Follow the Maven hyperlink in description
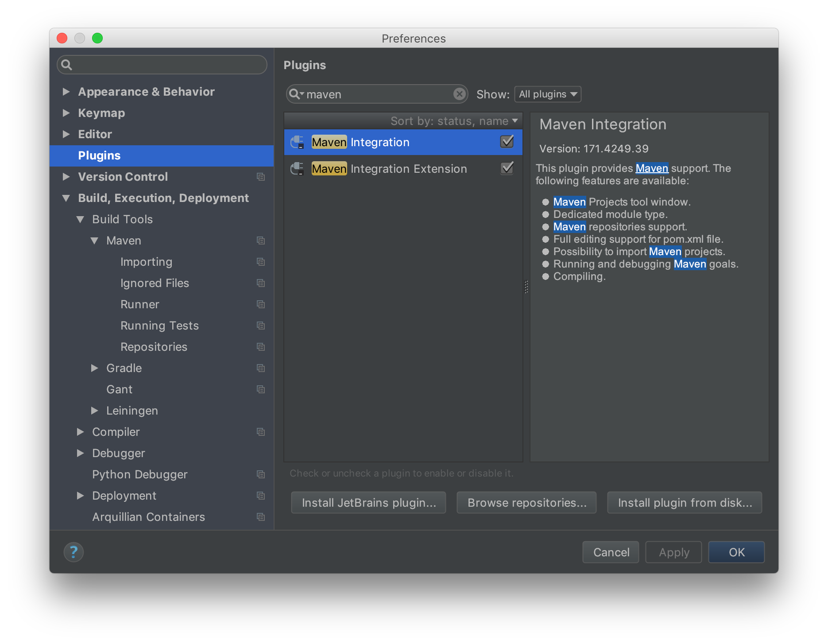Viewport: 828px width, 644px height. [652, 168]
